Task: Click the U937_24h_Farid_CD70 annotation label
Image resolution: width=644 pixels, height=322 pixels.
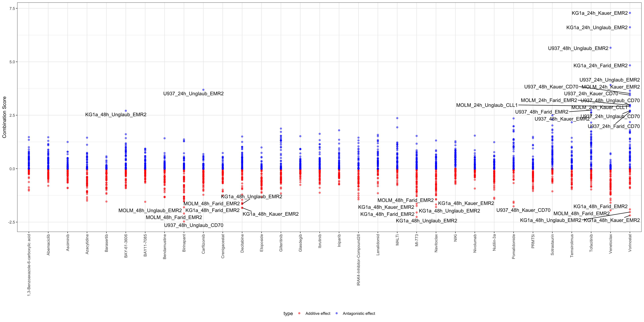Action: point(613,126)
